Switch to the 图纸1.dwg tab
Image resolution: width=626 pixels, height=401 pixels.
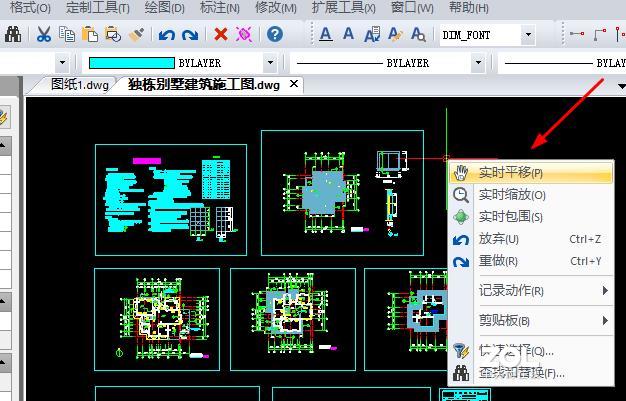(x=79, y=85)
